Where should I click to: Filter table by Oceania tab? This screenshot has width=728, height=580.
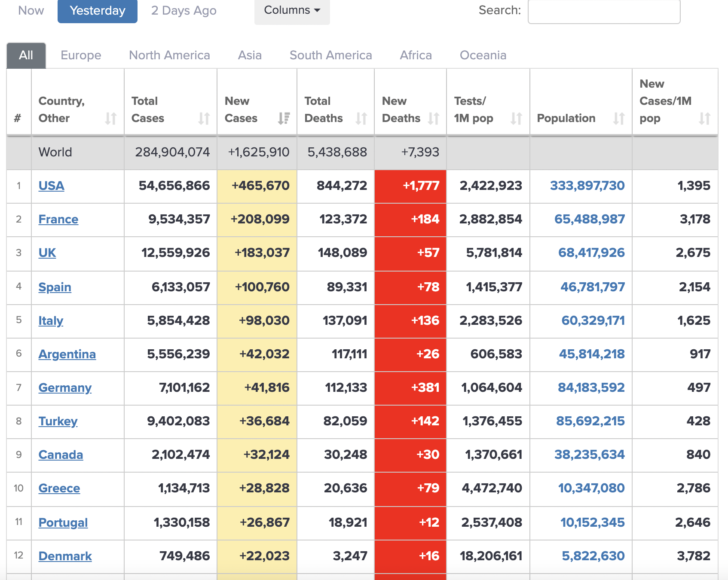point(483,55)
